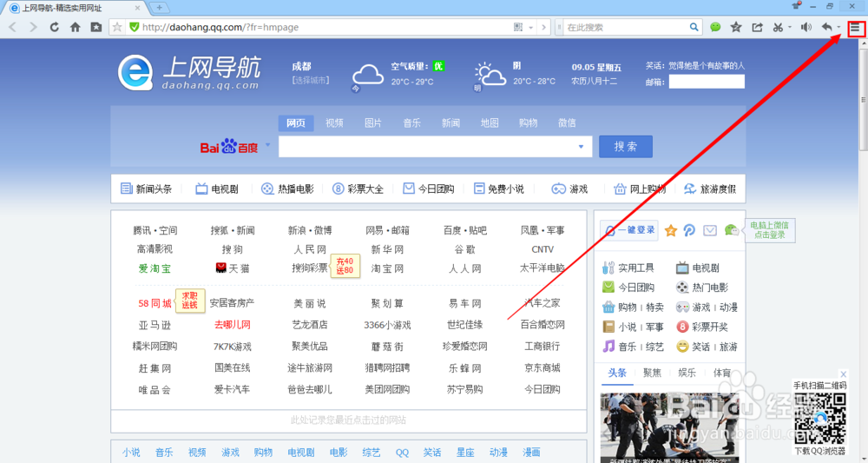Expand the undo closed tabs dropdown arrow
Image resolution: width=868 pixels, height=463 pixels.
point(838,27)
